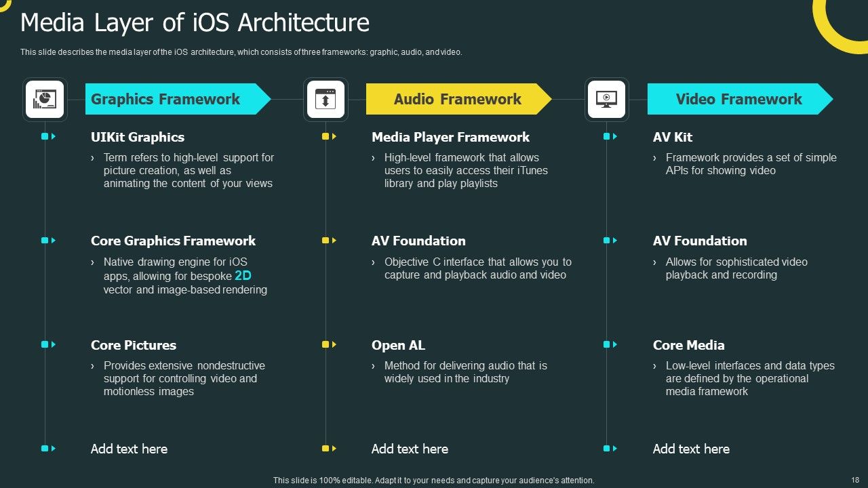
Task: Click the Low-level interfaces description
Action: (x=750, y=378)
